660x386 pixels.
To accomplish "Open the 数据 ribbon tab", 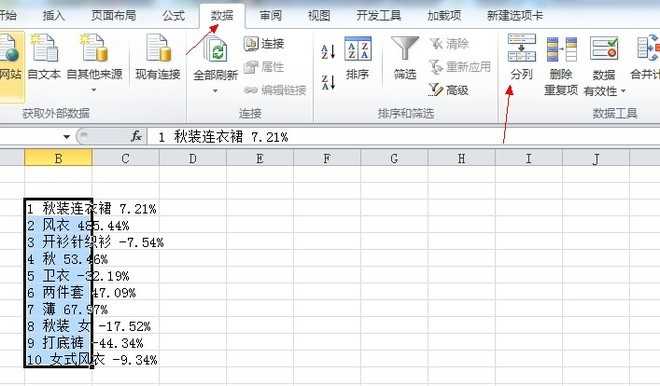I will (x=222, y=16).
